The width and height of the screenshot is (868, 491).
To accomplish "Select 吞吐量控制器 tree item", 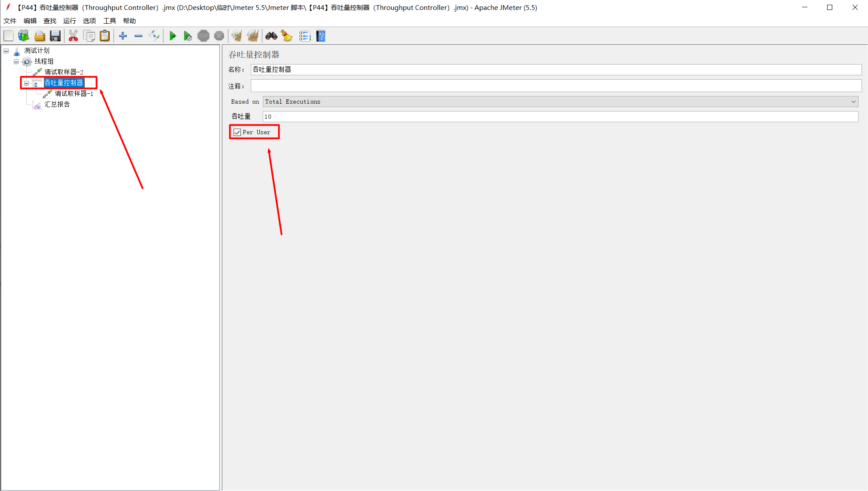I will [x=64, y=83].
